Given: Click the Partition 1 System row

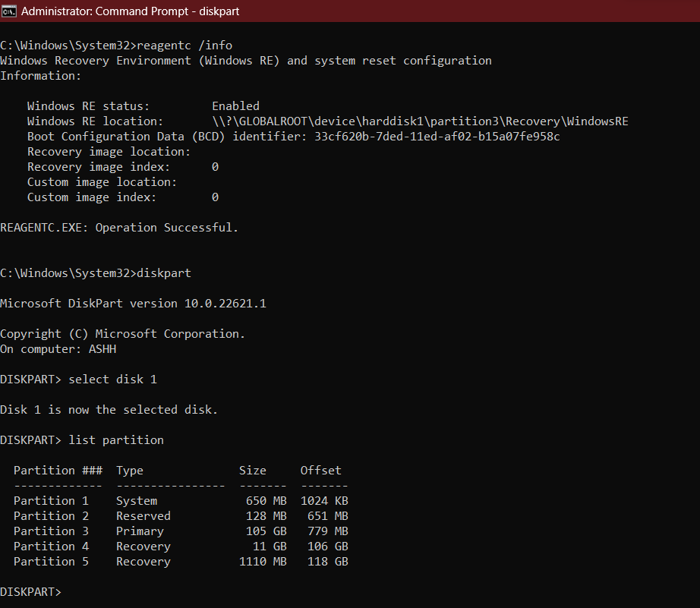Looking at the screenshot, I should (x=181, y=501).
